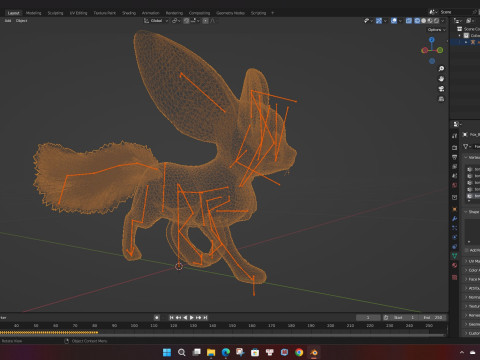Image resolution: width=480 pixels, height=360 pixels.
Task: Open the Object menu in viewport header
Action: tap(21, 21)
